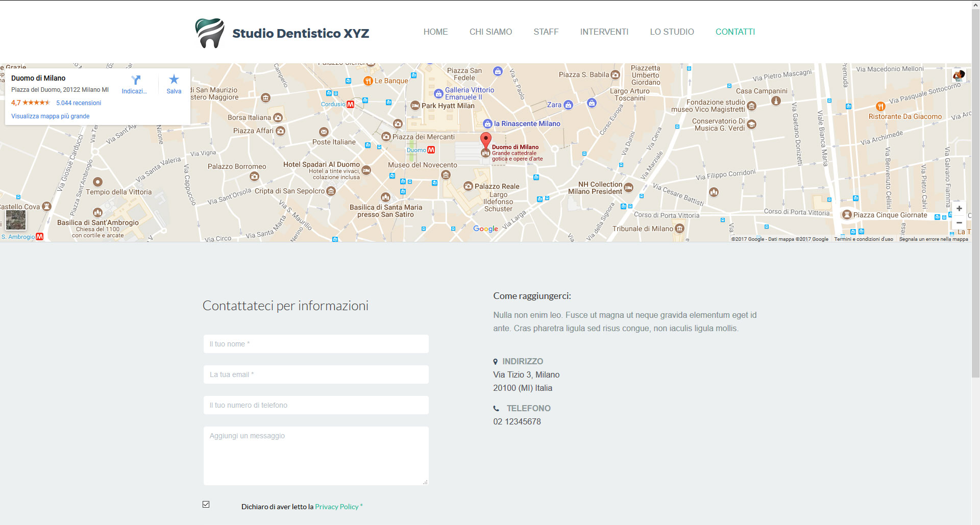The height and width of the screenshot is (525, 980).
Task: Open the STAFF menu item
Action: pos(546,32)
